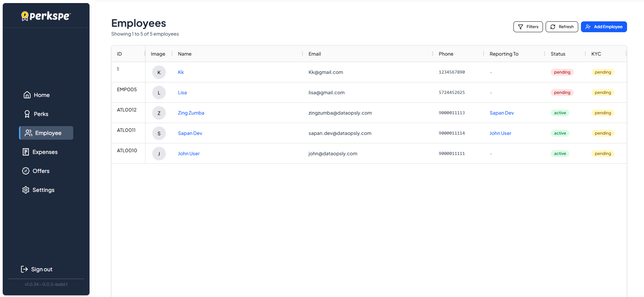Viewport: 644px width, 297px height.
Task: Click the Expenses receipt icon
Action: coord(26,152)
